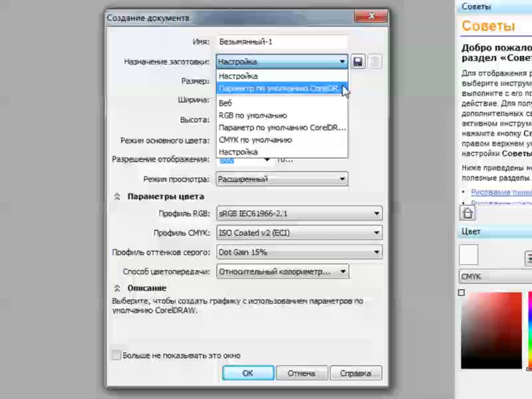Follow the Рисование линий link in Советы
532x399 pixels.
tap(501, 192)
